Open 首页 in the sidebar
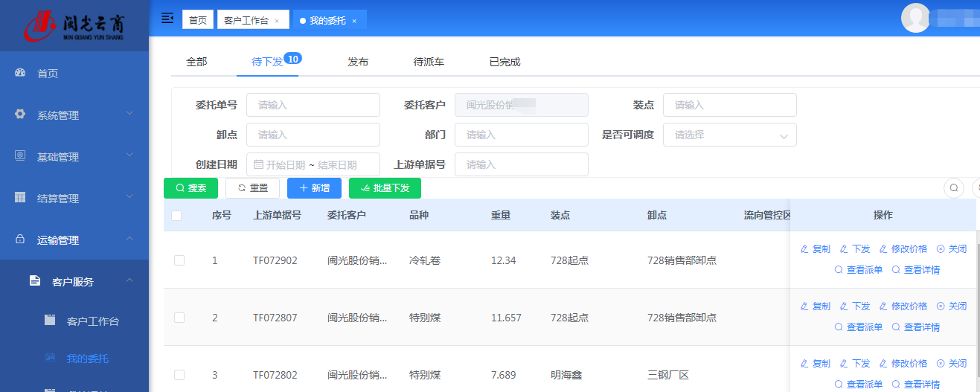The width and height of the screenshot is (980, 392). tap(74, 74)
